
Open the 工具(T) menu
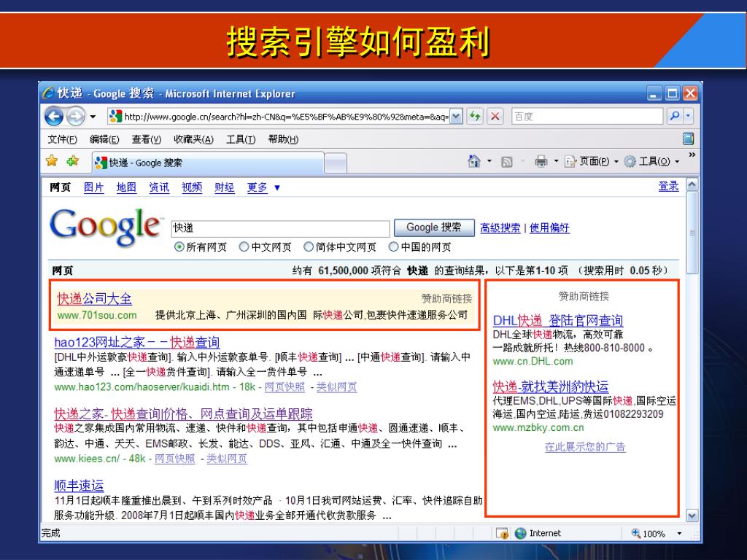241,139
